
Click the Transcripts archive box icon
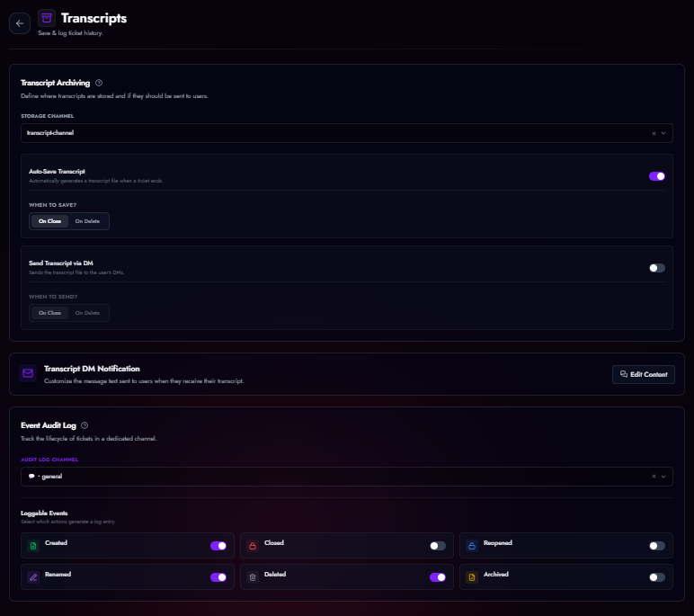click(x=47, y=18)
